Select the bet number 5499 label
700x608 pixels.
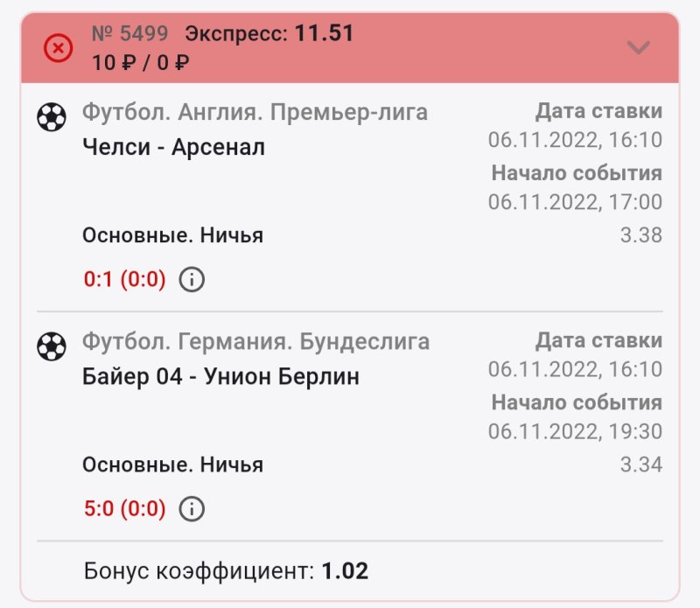129,34
